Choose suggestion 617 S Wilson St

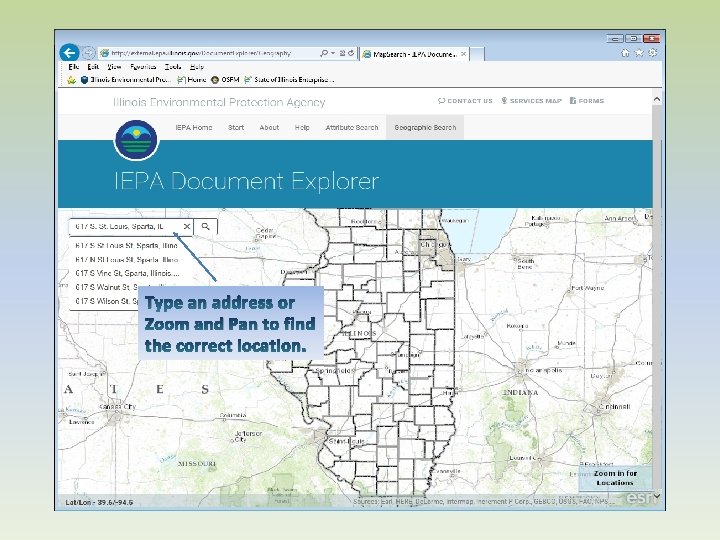pyautogui.click(x=107, y=301)
